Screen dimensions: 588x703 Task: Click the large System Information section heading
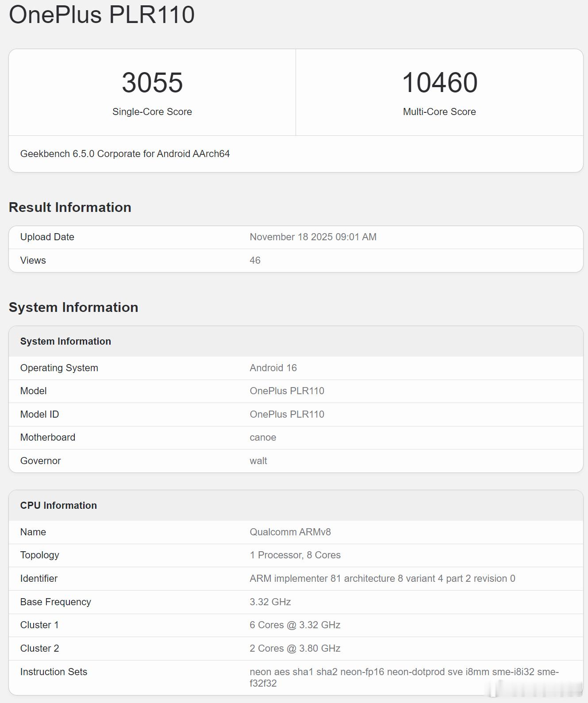pyautogui.click(x=73, y=307)
